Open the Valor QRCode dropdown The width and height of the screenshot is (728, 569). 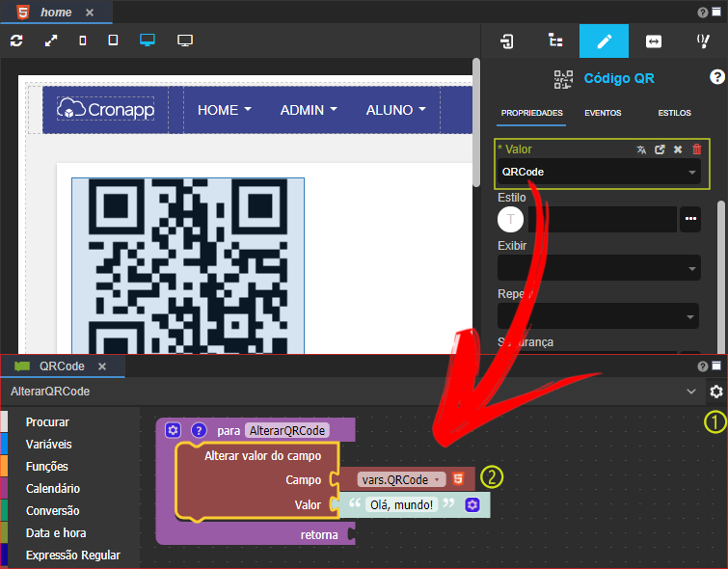pyautogui.click(x=599, y=172)
